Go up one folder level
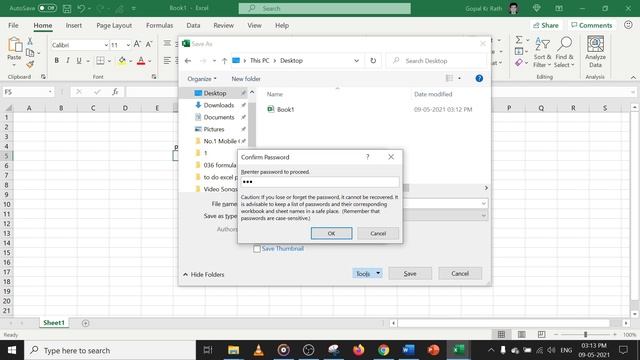 [x=224, y=60]
